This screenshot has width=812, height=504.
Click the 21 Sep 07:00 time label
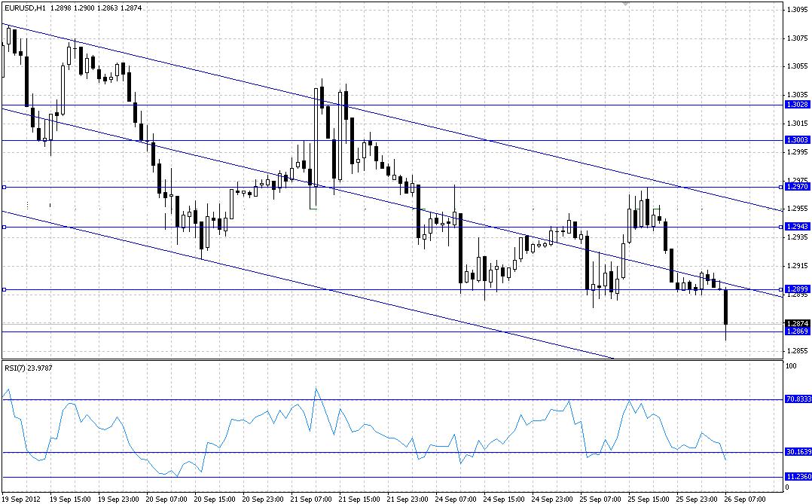(311, 499)
